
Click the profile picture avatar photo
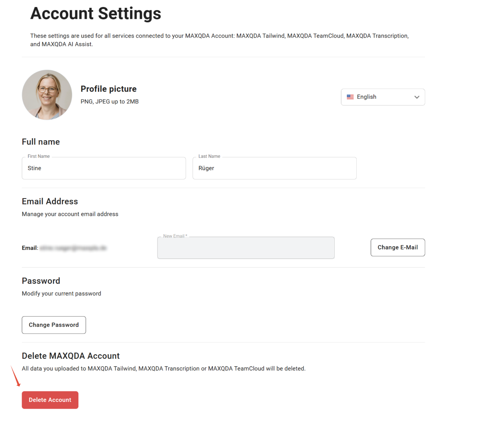click(47, 95)
